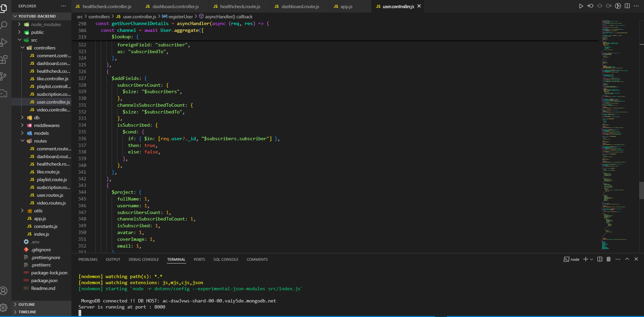Screen dimensions: 644x317
Task: Open Run and Debug view
Action: click(x=3, y=42)
